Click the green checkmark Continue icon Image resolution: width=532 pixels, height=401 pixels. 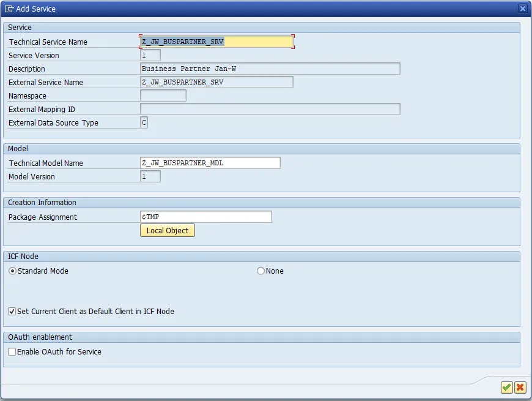[x=506, y=387]
